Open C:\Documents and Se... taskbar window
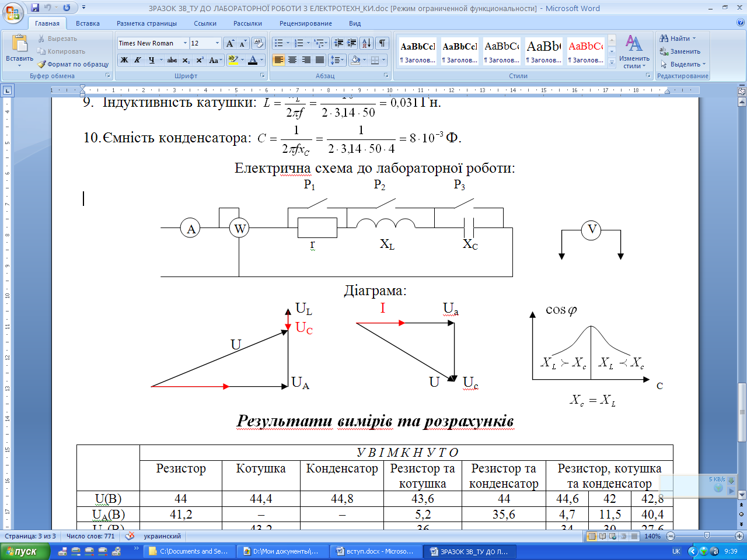This screenshot has height=560, width=747. [189, 551]
